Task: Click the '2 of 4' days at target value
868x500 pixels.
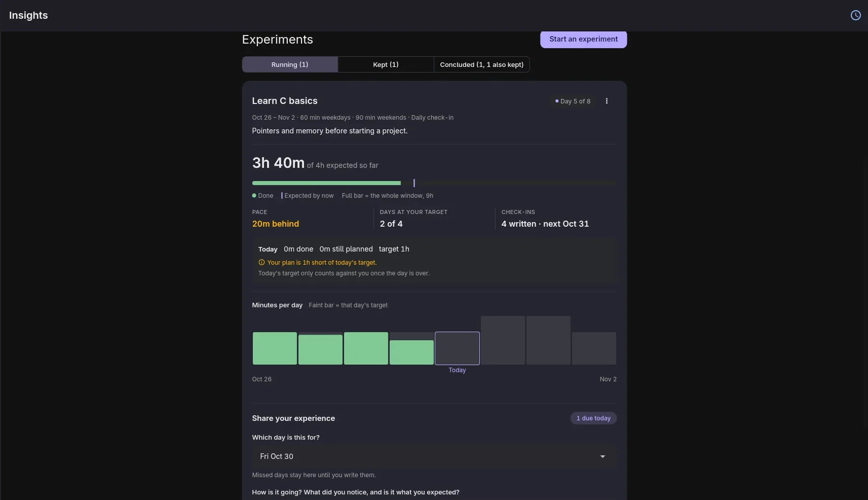Action: (391, 224)
